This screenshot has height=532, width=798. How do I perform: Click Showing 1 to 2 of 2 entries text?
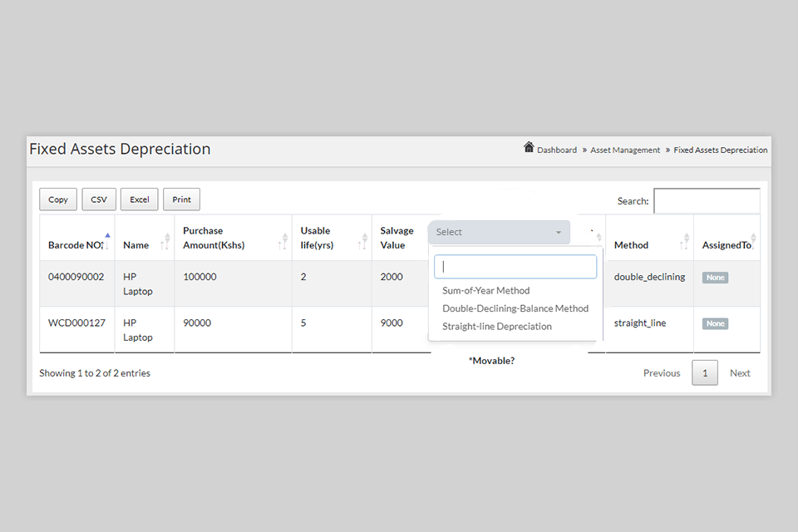point(95,372)
